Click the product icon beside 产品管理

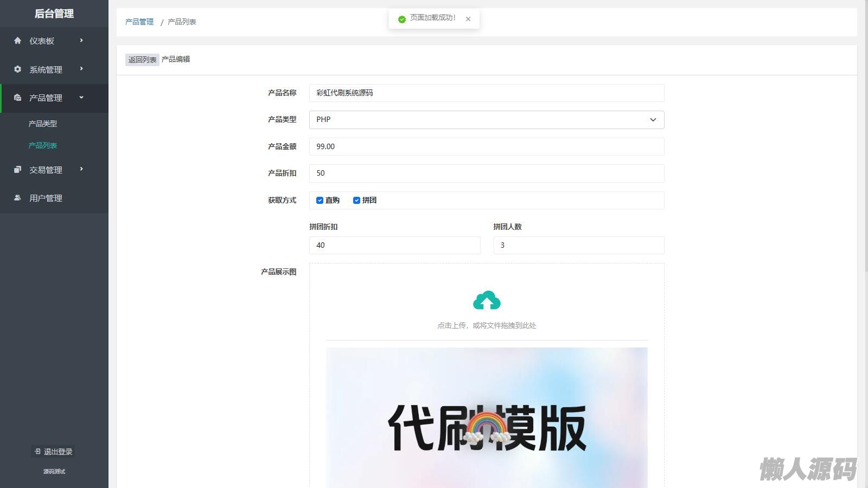coord(17,98)
